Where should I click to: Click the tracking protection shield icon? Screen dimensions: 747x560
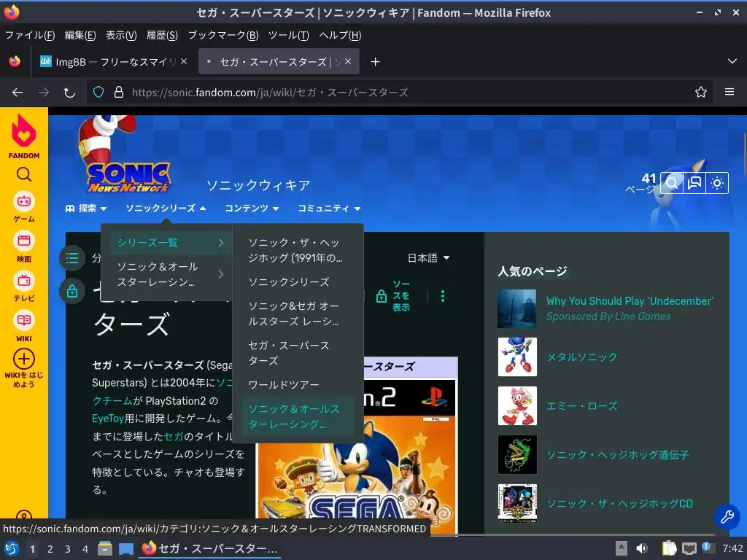(x=98, y=92)
